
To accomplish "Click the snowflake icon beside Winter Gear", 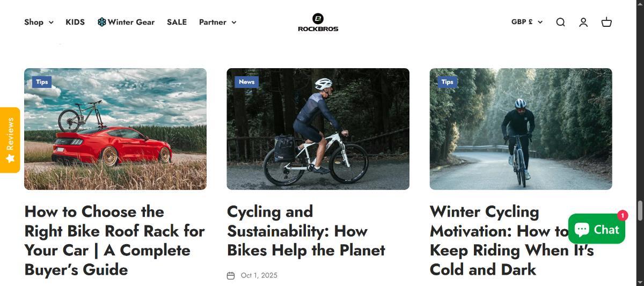I will tap(101, 22).
